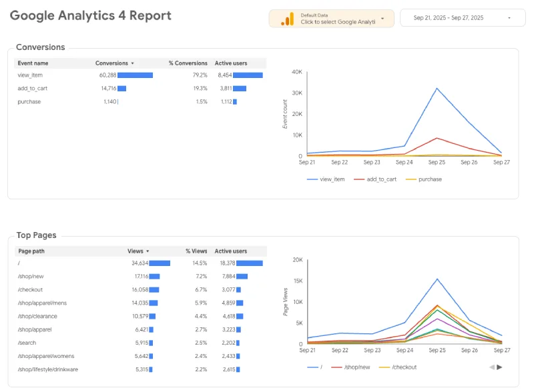The image size is (534, 392).
Task: Sort by the Page path column header
Action: pos(31,251)
